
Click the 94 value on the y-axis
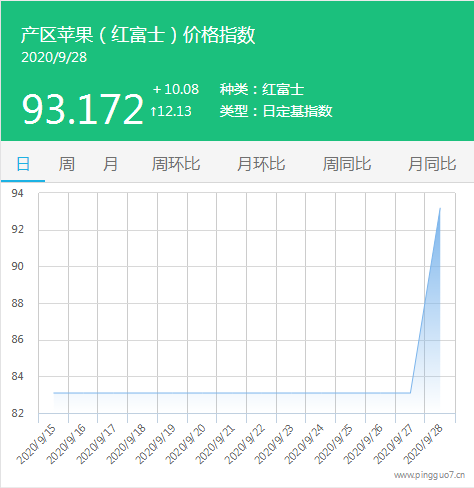(17, 193)
